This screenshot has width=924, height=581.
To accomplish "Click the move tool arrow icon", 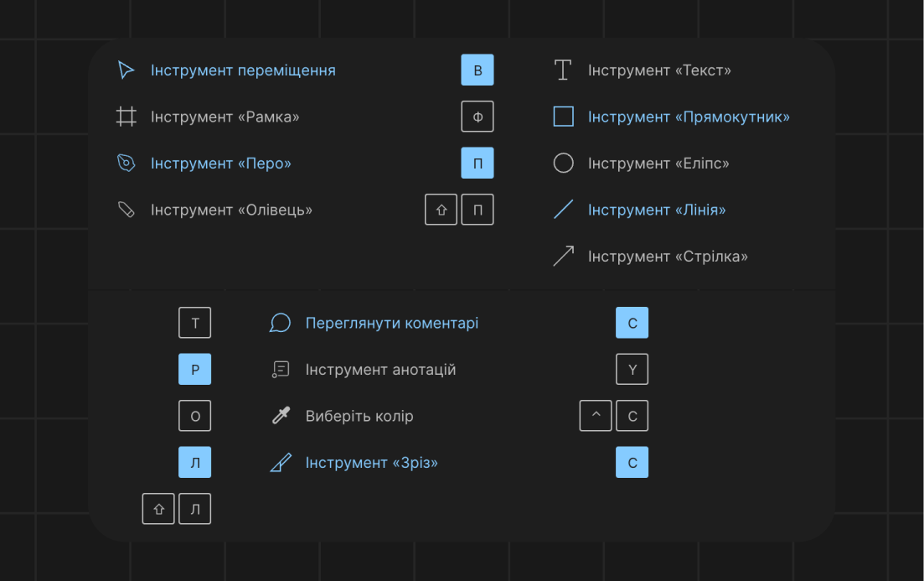I will [x=126, y=70].
